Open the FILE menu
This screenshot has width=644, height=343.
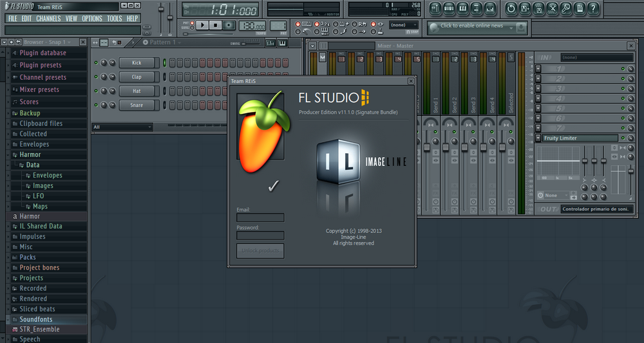[13, 19]
